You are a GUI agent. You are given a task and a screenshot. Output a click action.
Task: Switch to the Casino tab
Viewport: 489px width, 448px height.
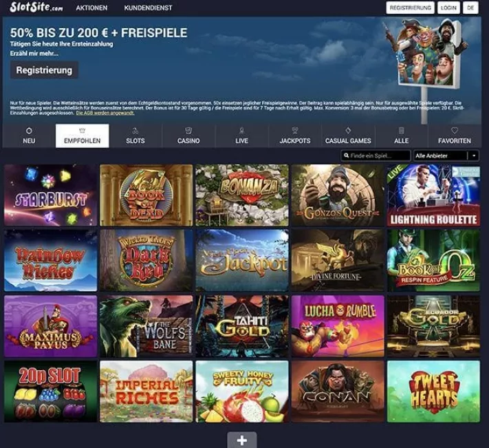click(x=188, y=136)
